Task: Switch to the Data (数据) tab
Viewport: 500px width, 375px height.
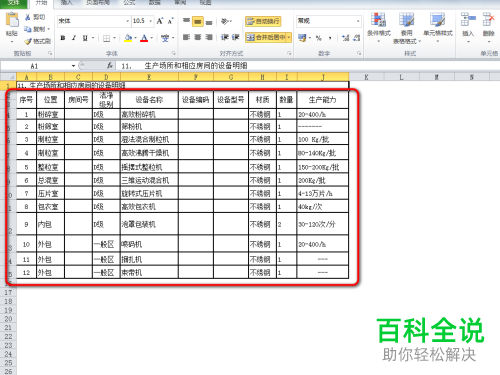Action: 155,3
